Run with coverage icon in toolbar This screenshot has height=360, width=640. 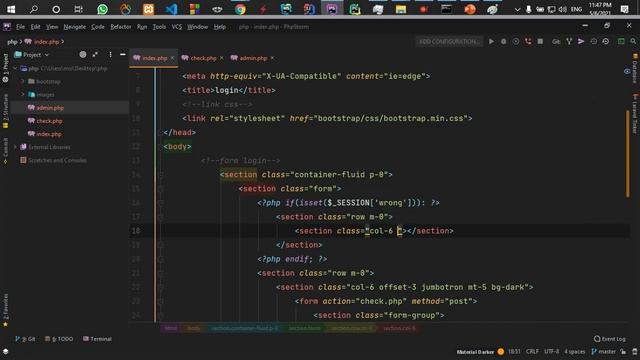click(x=516, y=42)
